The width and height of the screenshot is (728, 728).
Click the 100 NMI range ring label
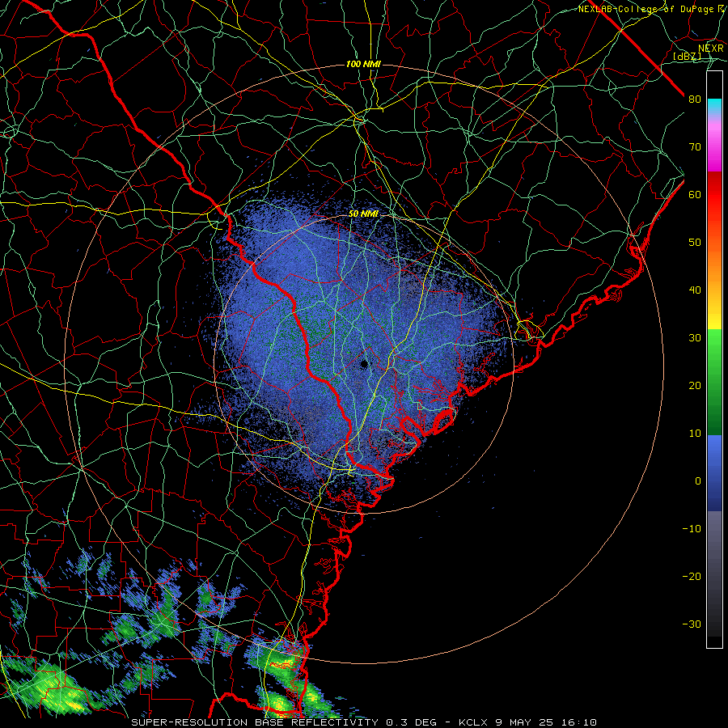pos(363,64)
